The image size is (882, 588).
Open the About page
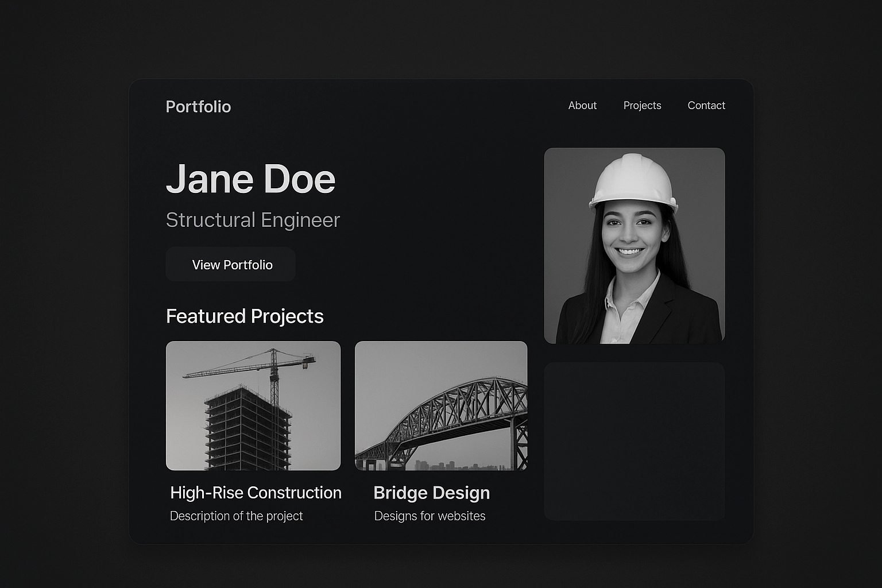pyautogui.click(x=582, y=106)
